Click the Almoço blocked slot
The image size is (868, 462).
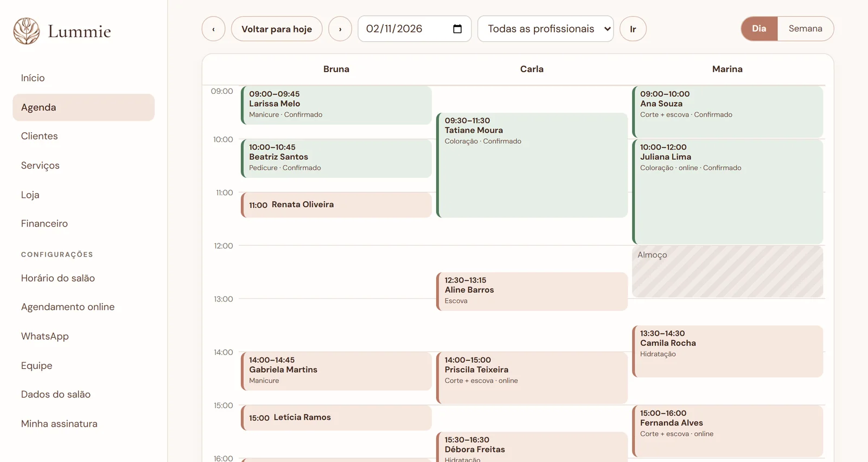[x=727, y=272]
